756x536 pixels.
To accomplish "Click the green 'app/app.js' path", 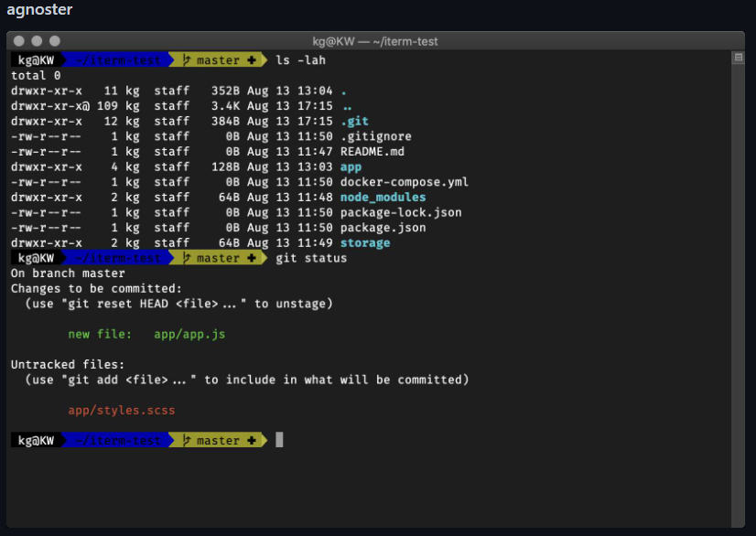I will coord(189,335).
